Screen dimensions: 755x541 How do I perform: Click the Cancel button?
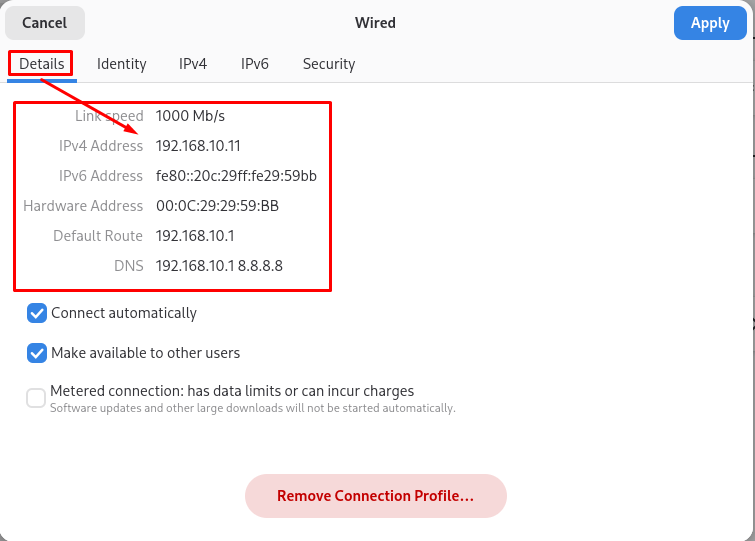[44, 23]
